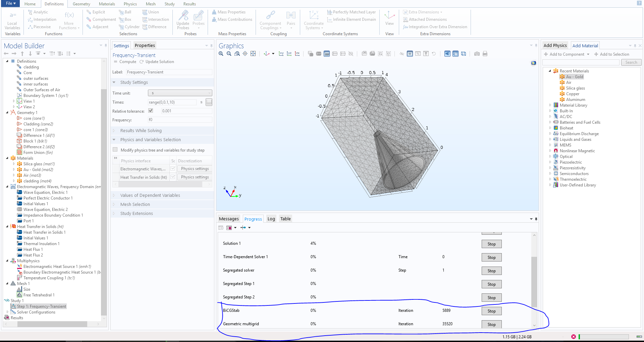Click the camera snapshot icon in Graphics
Image resolution: width=644 pixels, height=342 pixels.
[x=477, y=54]
